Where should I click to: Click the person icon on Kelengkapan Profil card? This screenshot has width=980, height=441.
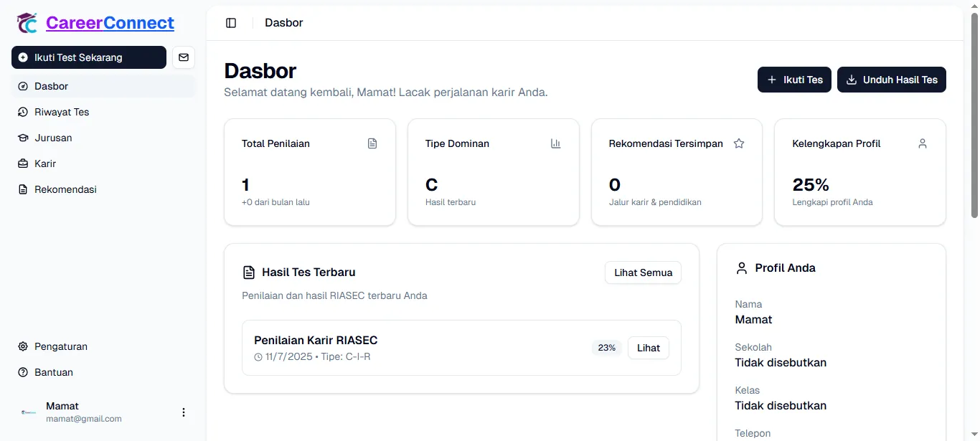click(x=923, y=143)
